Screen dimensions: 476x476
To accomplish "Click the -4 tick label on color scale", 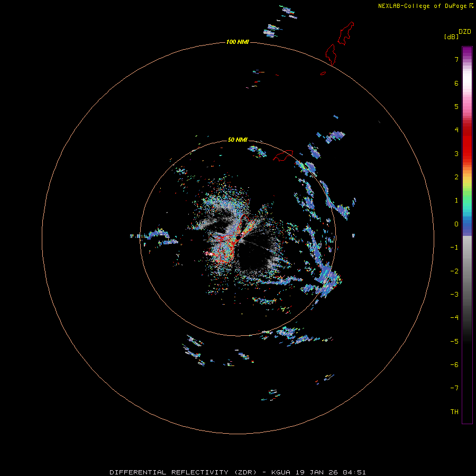I will tap(454, 318).
